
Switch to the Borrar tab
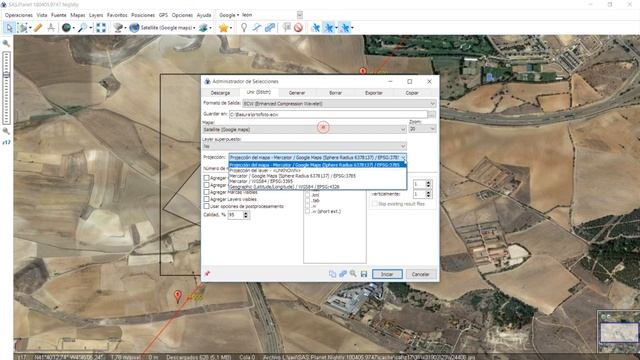(336, 93)
